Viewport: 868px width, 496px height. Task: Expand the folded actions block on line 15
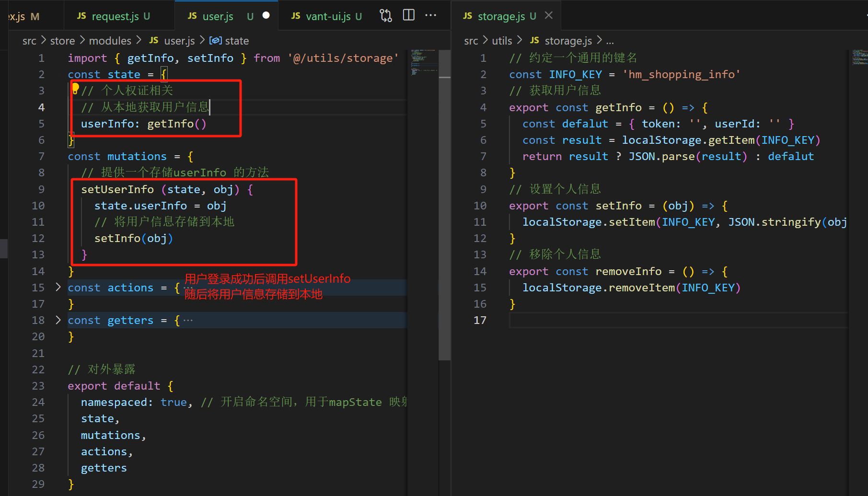coord(58,287)
